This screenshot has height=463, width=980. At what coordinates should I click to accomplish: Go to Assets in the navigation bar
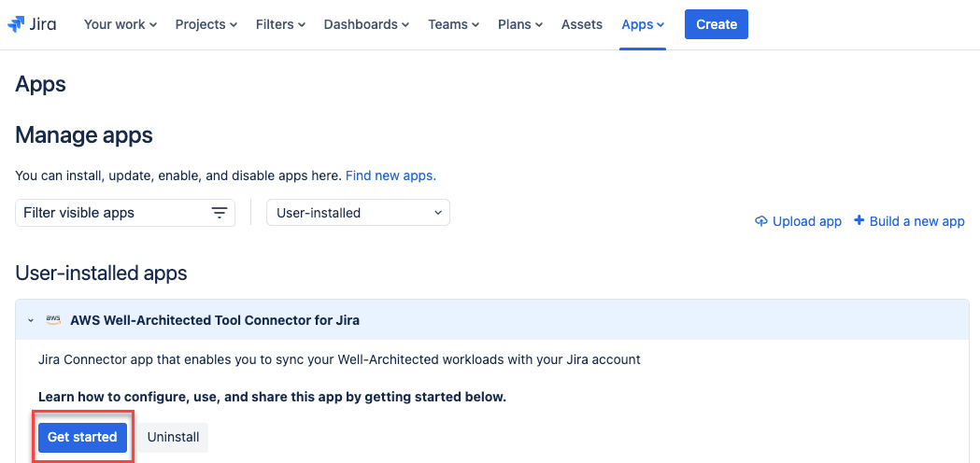coord(582,24)
